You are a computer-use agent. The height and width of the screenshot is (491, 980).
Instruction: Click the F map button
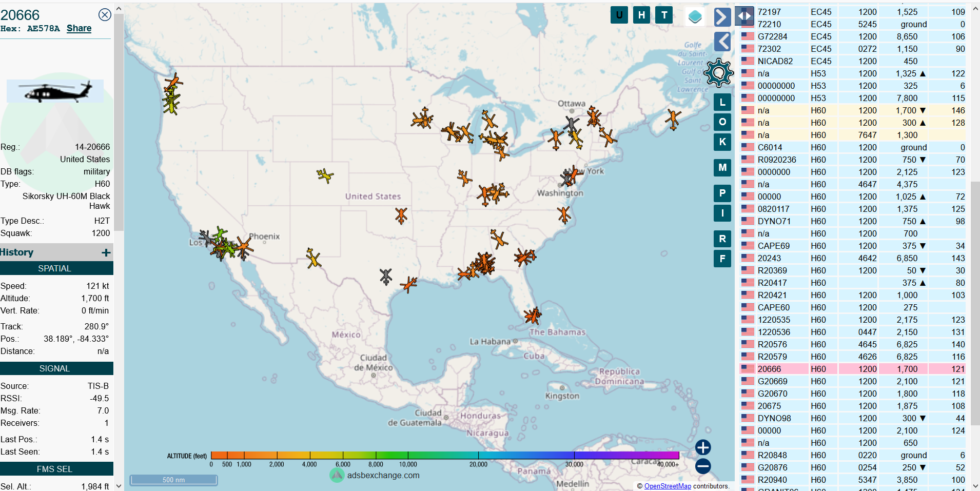(722, 259)
